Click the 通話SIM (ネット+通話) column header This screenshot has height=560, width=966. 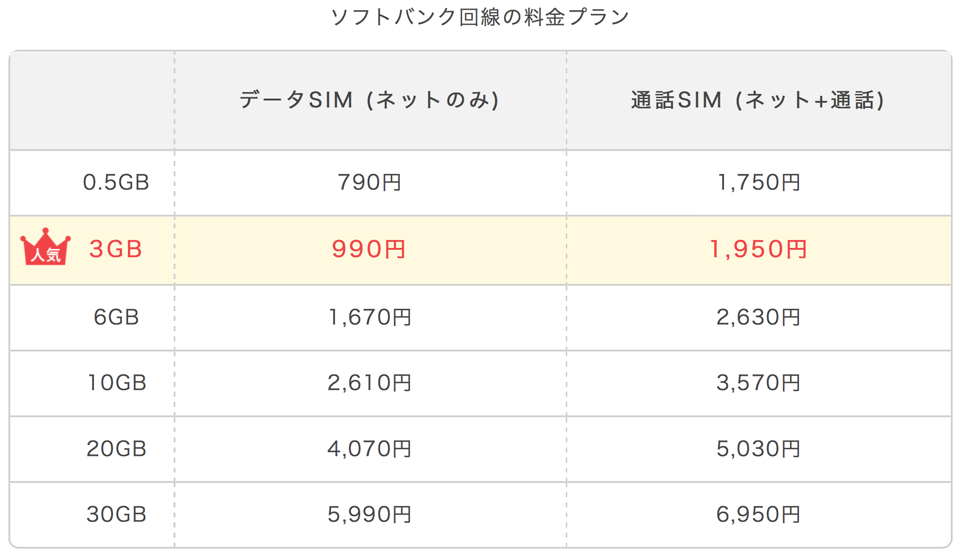(x=758, y=100)
